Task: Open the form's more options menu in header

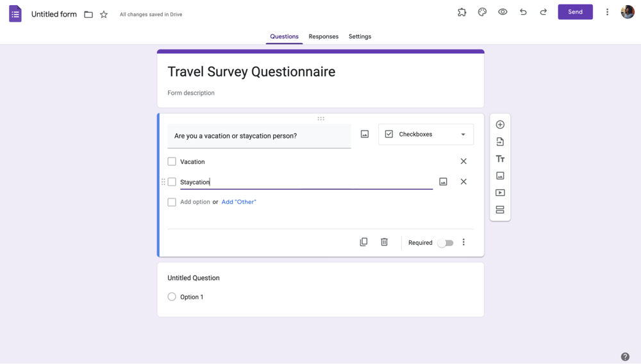Action: point(607,12)
